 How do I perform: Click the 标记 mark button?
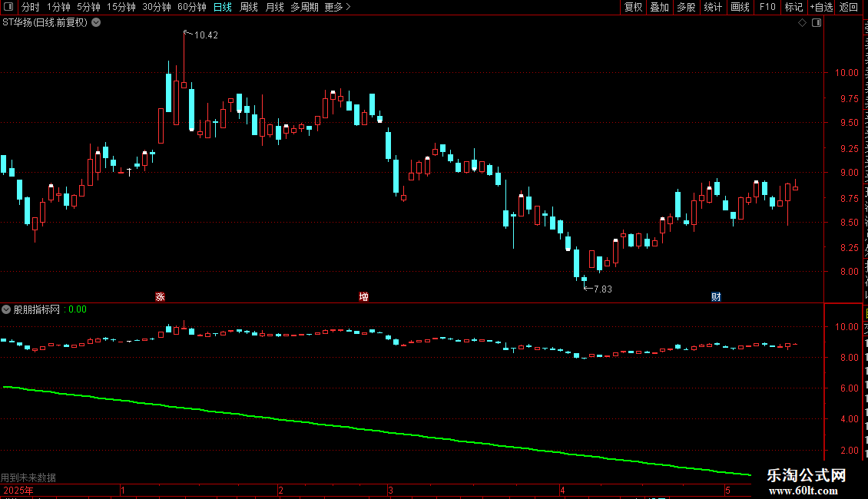793,7
